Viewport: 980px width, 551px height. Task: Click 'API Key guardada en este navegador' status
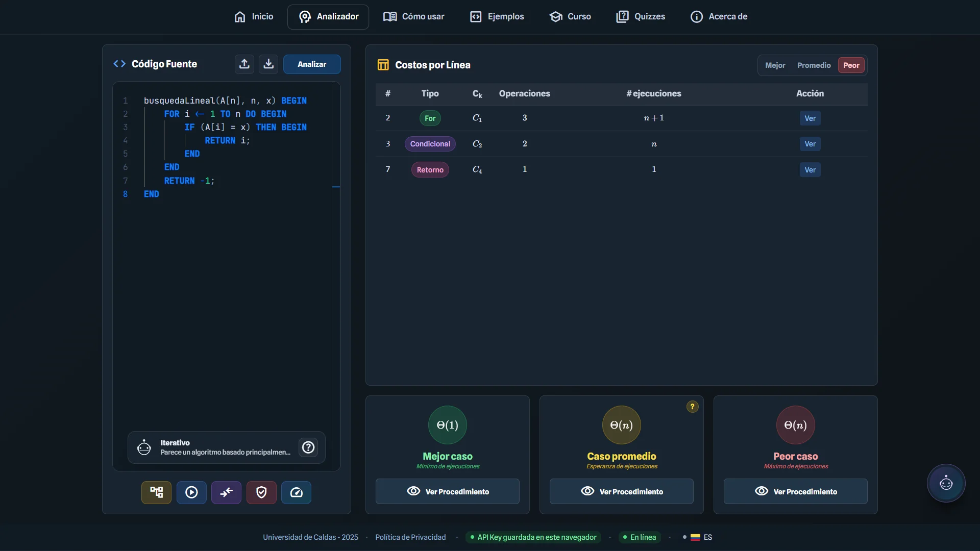click(x=533, y=537)
